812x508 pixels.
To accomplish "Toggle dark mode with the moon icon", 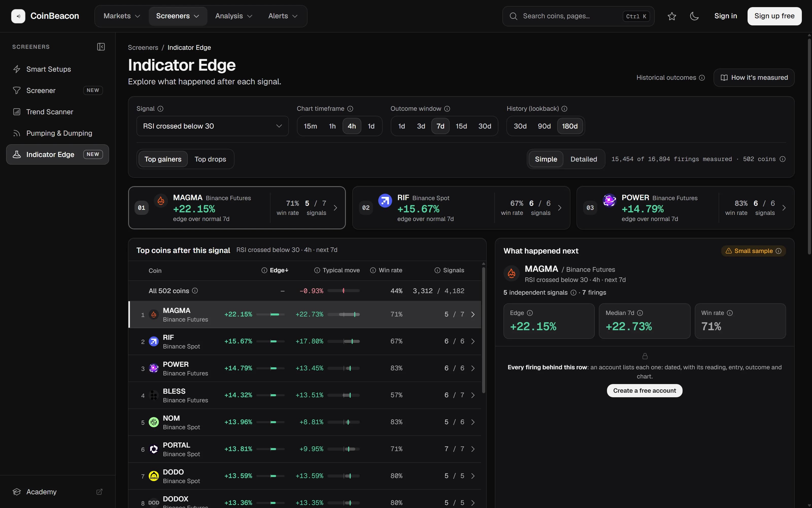I will coord(694,16).
